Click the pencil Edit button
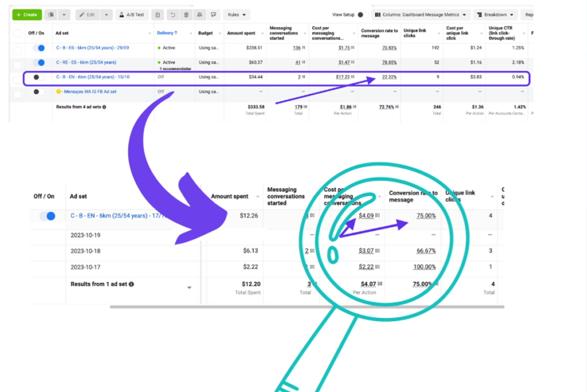Image resolution: width=587 pixels, height=392 pixels. [87, 15]
